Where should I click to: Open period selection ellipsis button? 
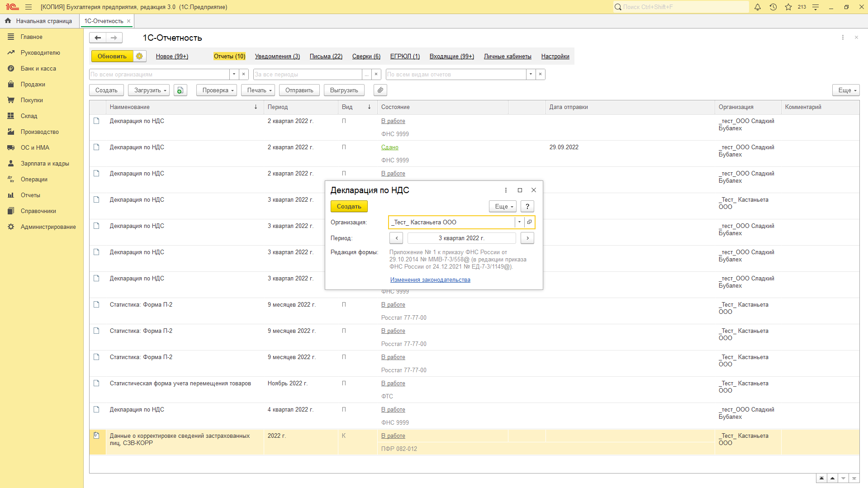(x=366, y=74)
